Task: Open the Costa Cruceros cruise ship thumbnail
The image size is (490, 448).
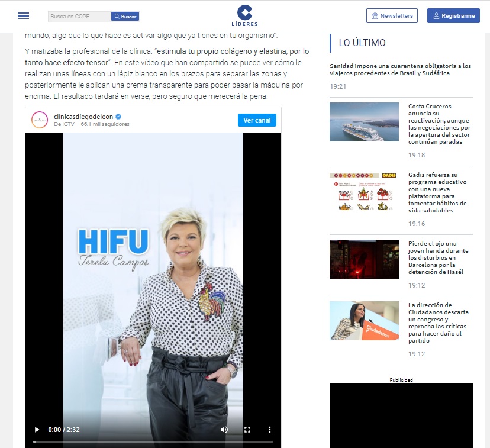Action: click(364, 122)
